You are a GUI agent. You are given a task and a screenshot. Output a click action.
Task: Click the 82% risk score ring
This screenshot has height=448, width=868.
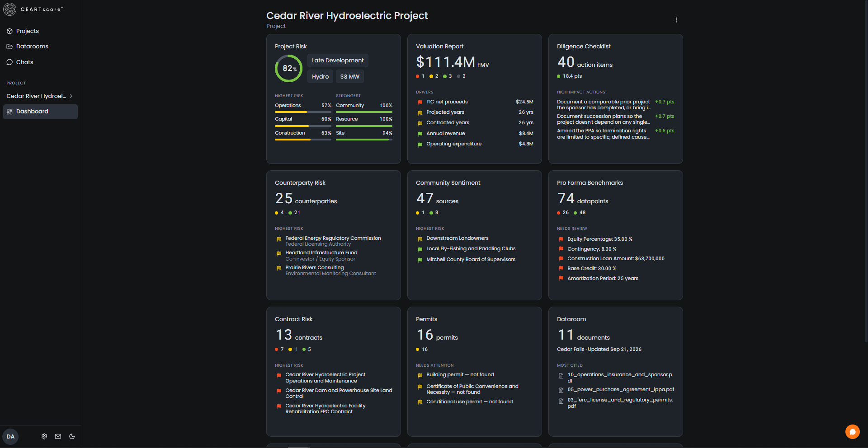289,69
